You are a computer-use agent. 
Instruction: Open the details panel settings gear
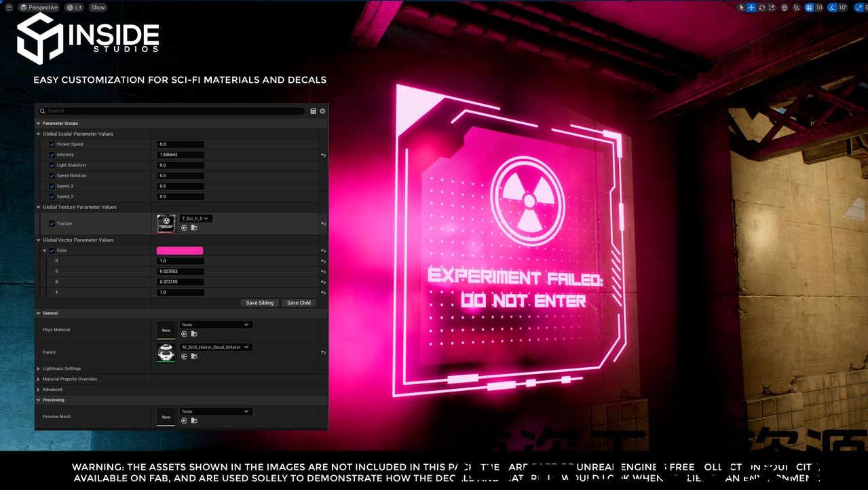[x=322, y=111]
